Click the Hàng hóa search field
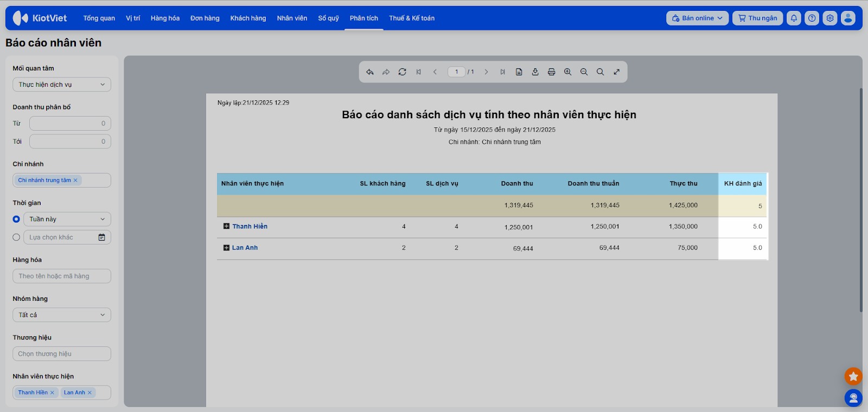Screen dimensions: 868x412 tap(62, 276)
